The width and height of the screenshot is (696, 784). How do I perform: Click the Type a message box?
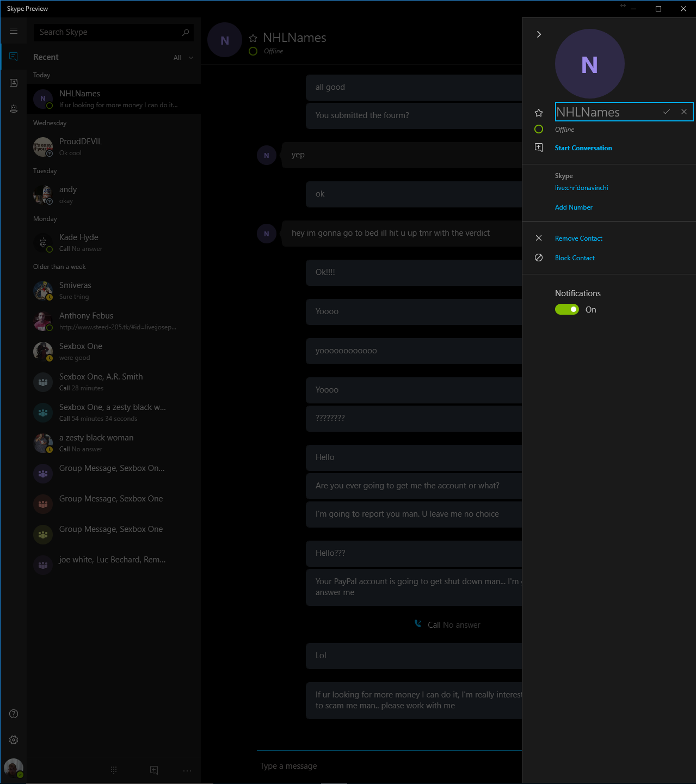(389, 766)
